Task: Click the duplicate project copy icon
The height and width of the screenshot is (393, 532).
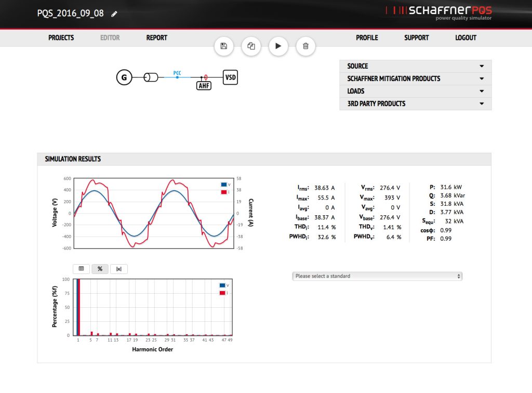Action: click(251, 46)
